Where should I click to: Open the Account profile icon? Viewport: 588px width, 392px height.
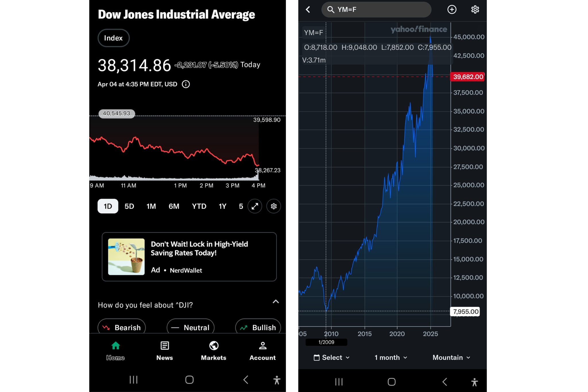click(x=262, y=346)
